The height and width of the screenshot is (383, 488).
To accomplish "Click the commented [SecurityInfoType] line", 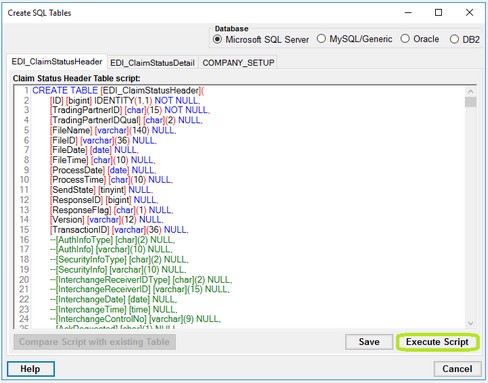I will click(119, 259).
